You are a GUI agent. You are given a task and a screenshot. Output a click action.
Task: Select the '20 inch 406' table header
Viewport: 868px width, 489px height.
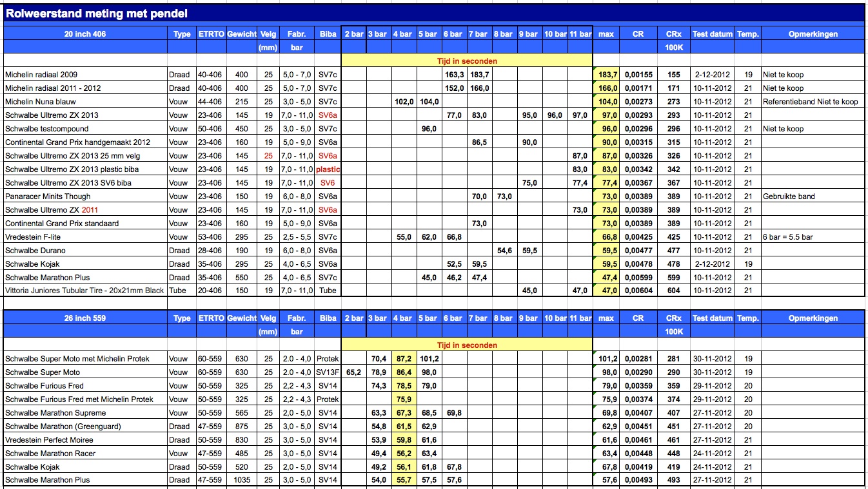[x=85, y=34]
